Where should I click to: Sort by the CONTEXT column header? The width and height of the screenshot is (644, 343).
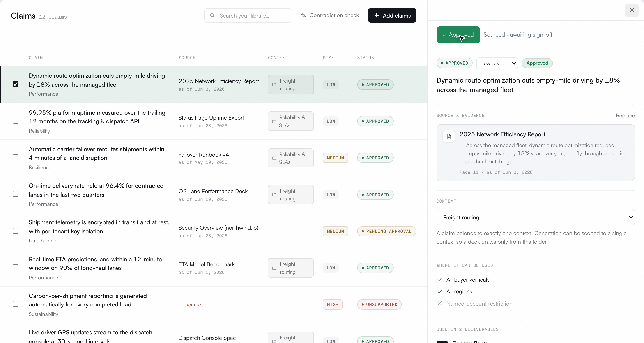pos(278,58)
